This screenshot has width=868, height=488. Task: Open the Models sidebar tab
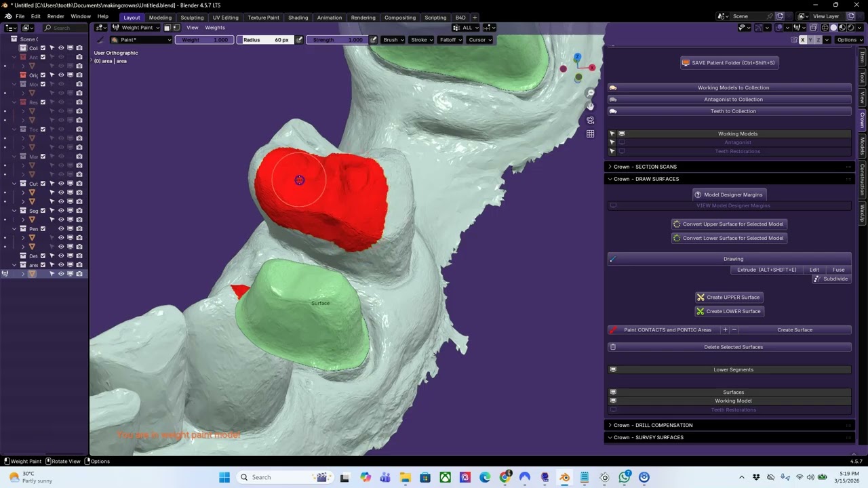click(863, 146)
